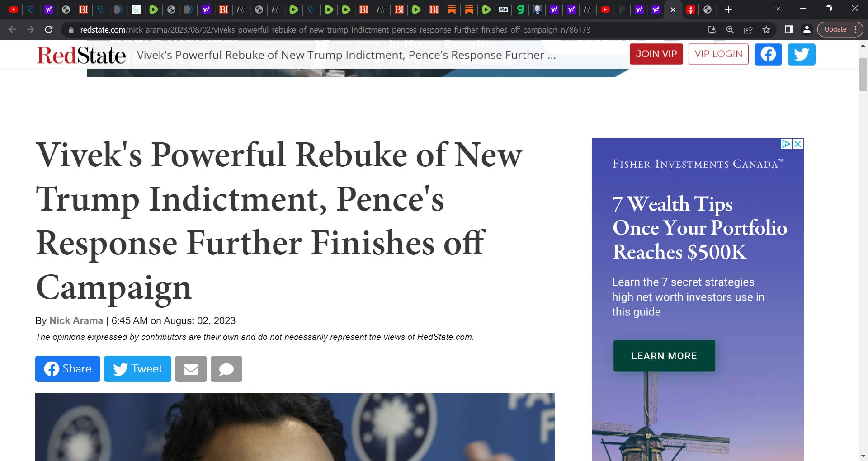Tweet this article

[x=137, y=369]
